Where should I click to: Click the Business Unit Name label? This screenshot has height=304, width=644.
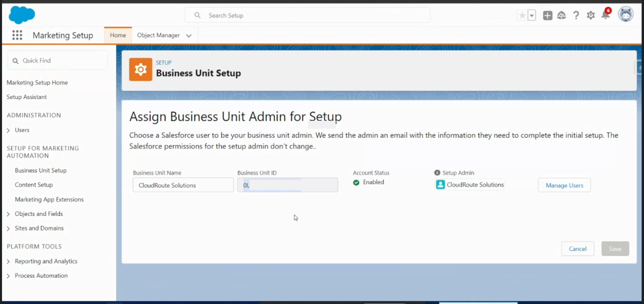pos(157,173)
